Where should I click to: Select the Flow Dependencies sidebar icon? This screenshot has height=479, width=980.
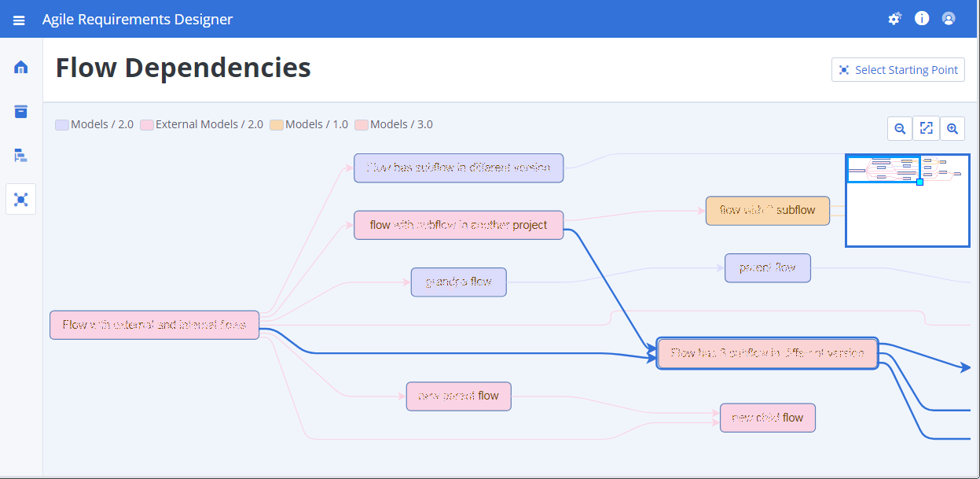tap(20, 199)
